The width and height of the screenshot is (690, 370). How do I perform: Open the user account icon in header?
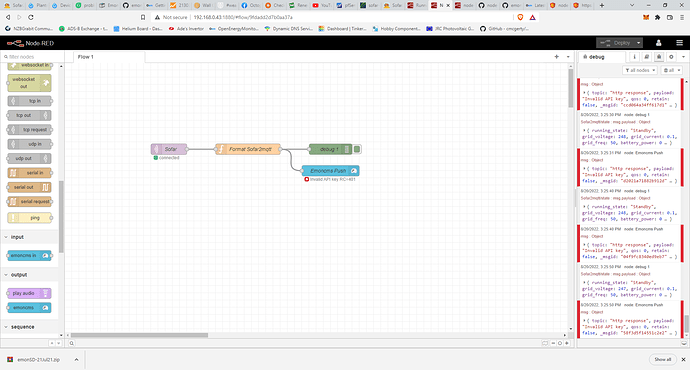(658, 43)
